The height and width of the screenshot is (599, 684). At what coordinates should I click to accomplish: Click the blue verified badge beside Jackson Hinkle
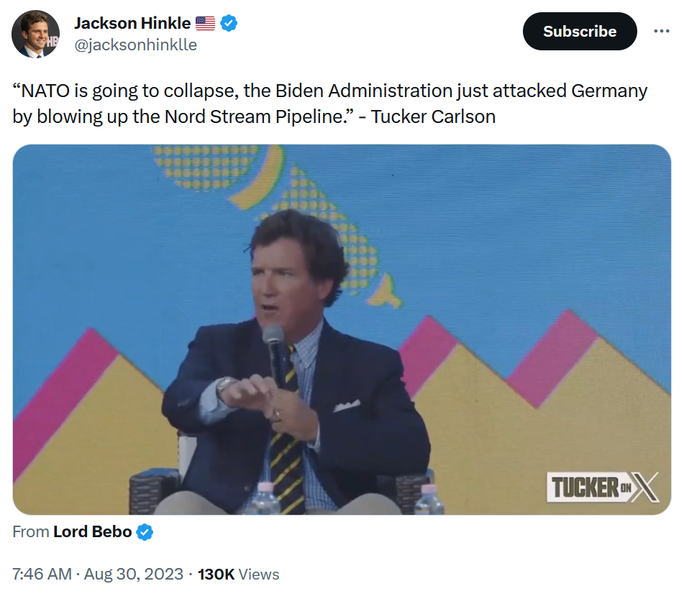(x=229, y=23)
